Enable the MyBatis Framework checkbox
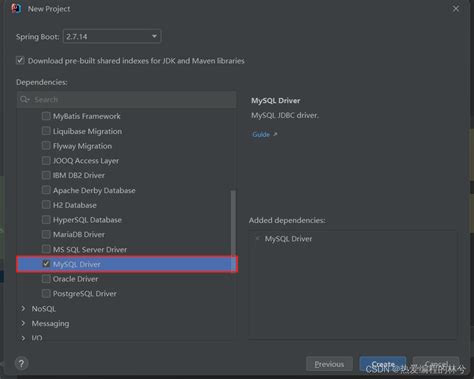 [46, 116]
